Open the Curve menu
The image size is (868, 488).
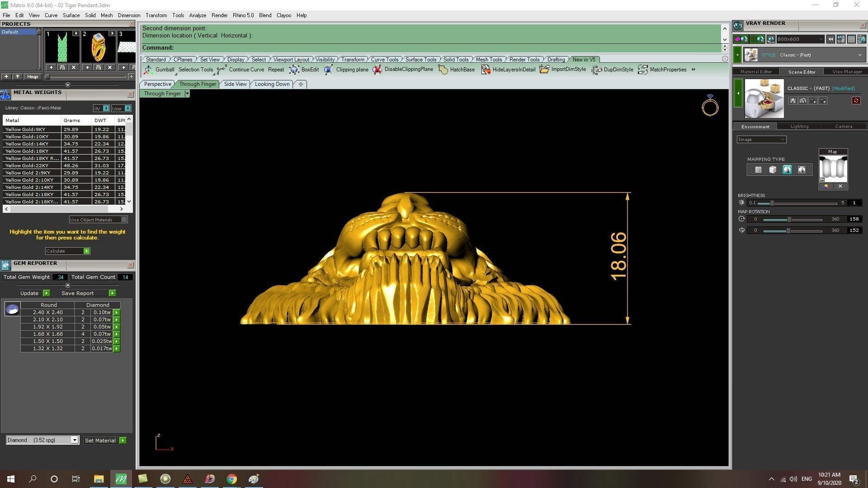point(51,15)
